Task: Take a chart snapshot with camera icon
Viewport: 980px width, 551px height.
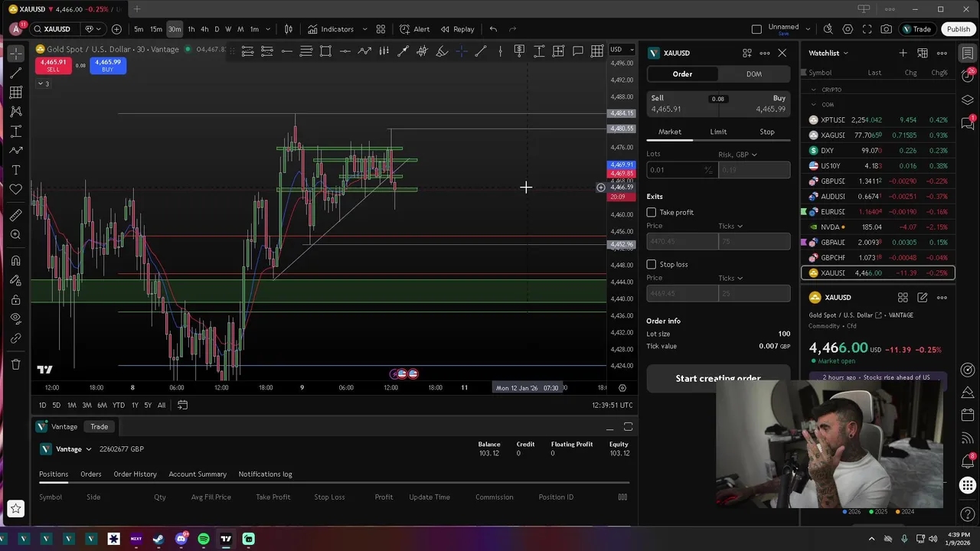Action: (886, 29)
